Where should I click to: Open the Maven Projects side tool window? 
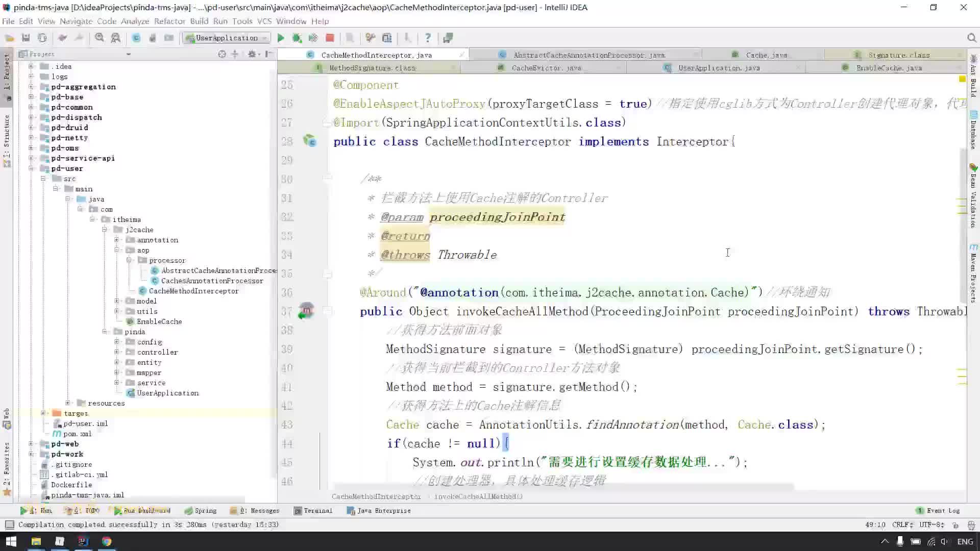click(x=973, y=273)
